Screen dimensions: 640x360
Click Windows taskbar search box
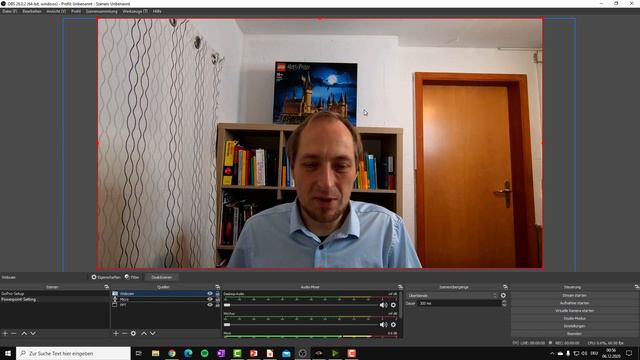73,353
